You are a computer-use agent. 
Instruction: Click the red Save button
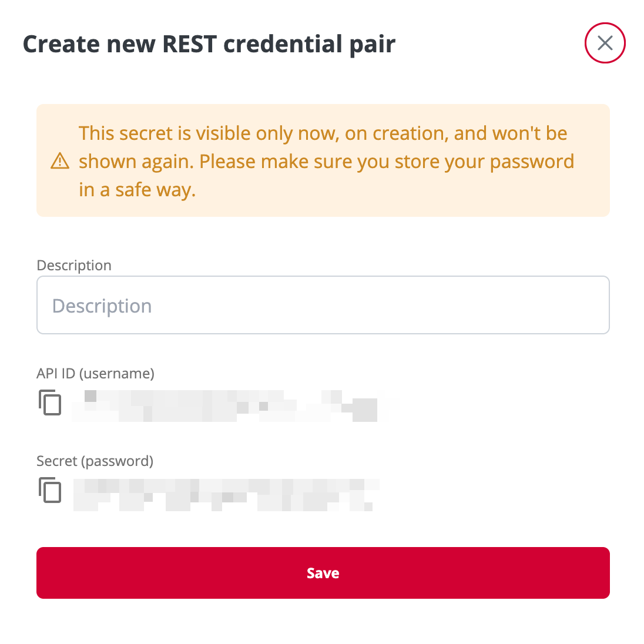(x=323, y=572)
